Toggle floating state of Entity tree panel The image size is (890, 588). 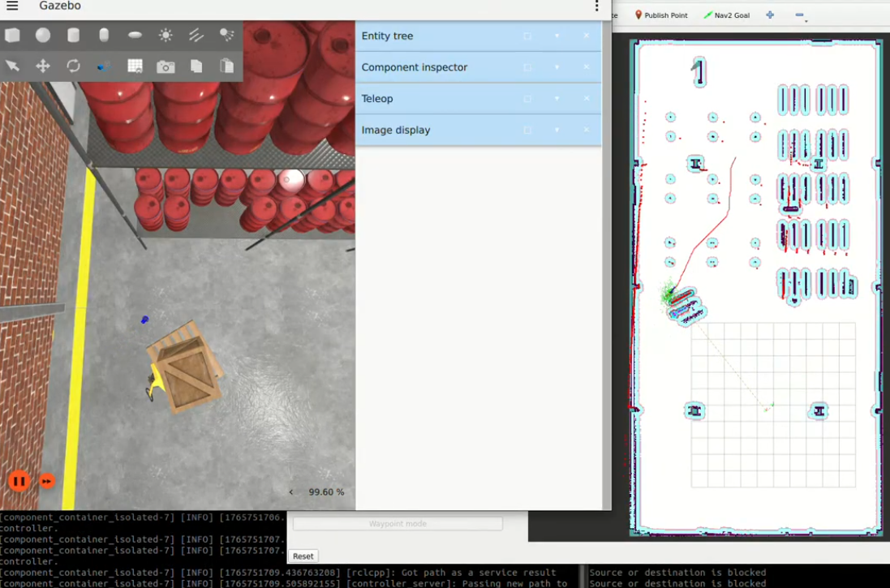(x=527, y=36)
